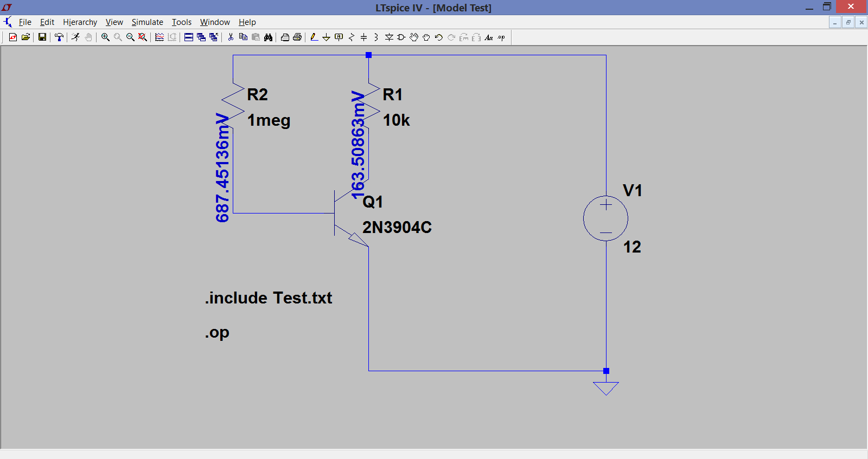Screen dimensions: 868x459
Task: Open the Help menu
Action: click(x=247, y=22)
